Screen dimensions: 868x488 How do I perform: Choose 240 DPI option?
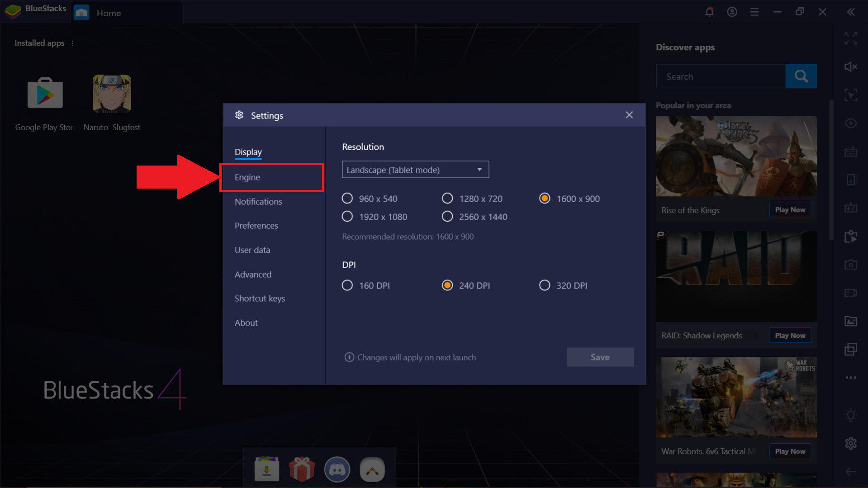pyautogui.click(x=447, y=285)
